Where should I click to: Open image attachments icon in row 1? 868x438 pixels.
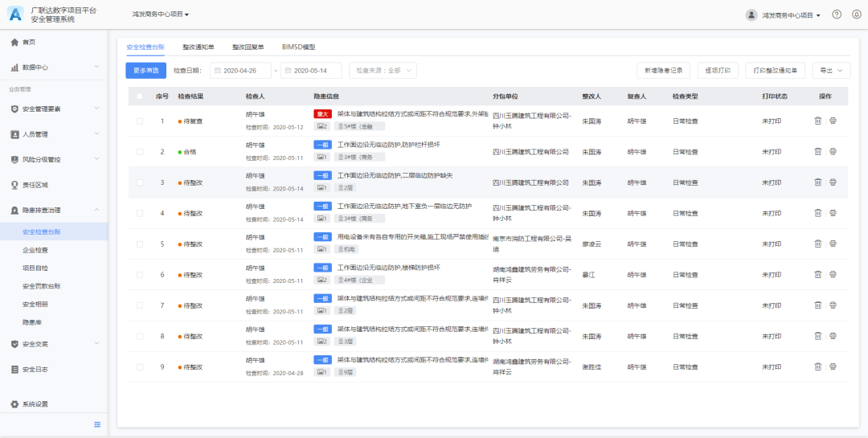tap(322, 126)
